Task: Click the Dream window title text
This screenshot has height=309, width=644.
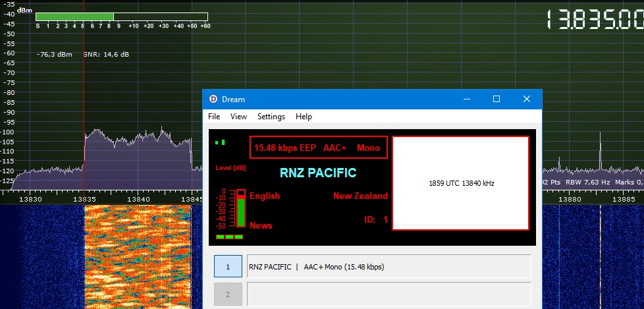Action: [x=233, y=99]
